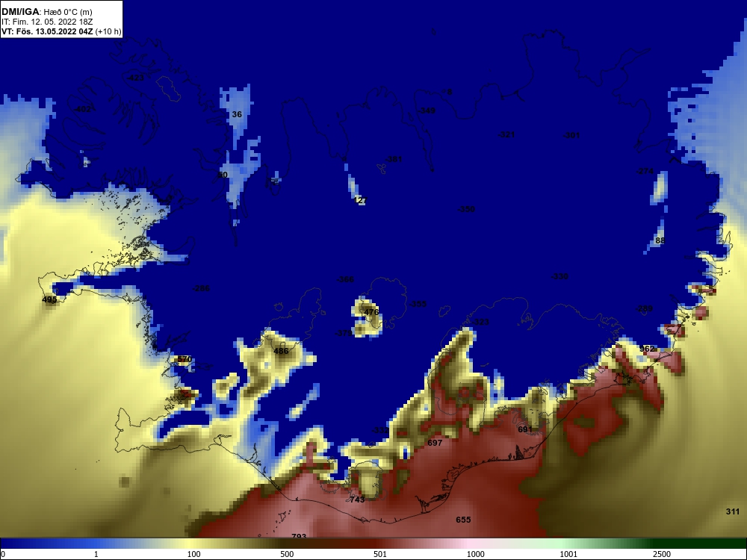
Task: Click the map value -274
Action: (x=645, y=171)
